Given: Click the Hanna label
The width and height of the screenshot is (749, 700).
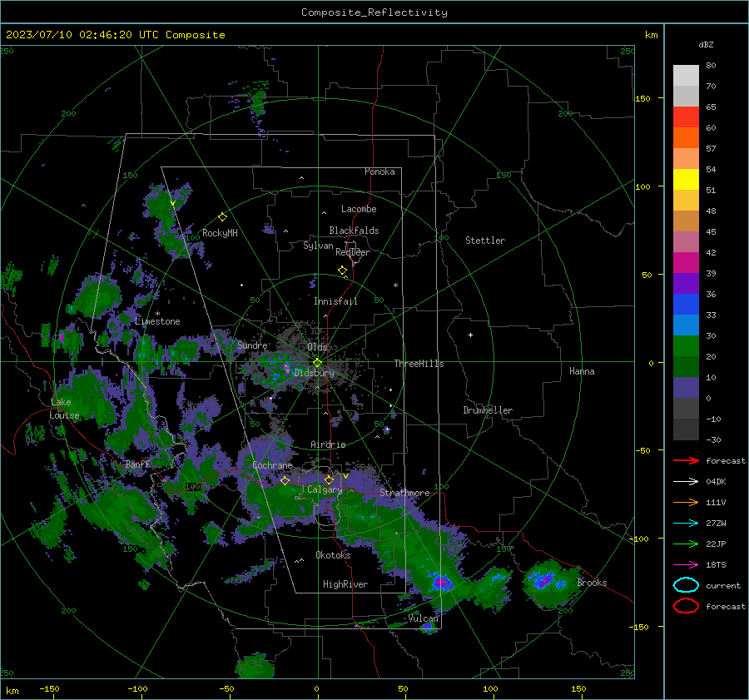Looking at the screenshot, I should pyautogui.click(x=582, y=371).
